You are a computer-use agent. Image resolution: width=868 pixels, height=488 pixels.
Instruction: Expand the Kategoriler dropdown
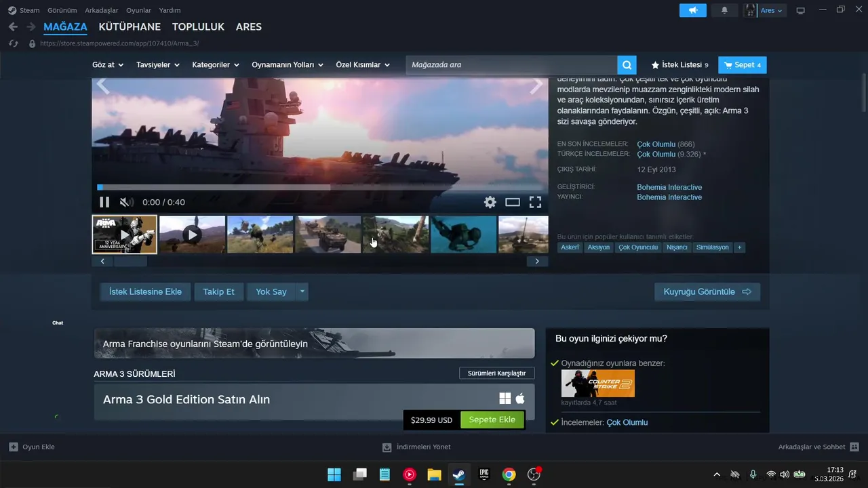[216, 65]
